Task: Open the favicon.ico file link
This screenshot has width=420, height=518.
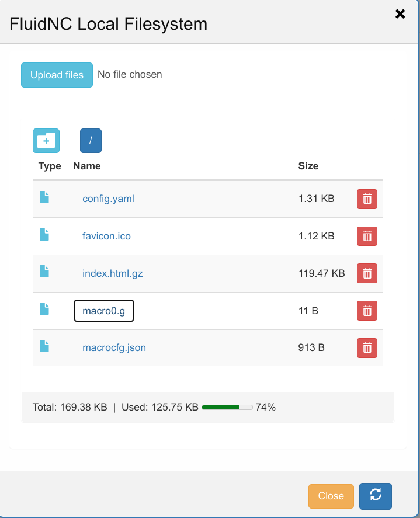Action: click(x=106, y=236)
